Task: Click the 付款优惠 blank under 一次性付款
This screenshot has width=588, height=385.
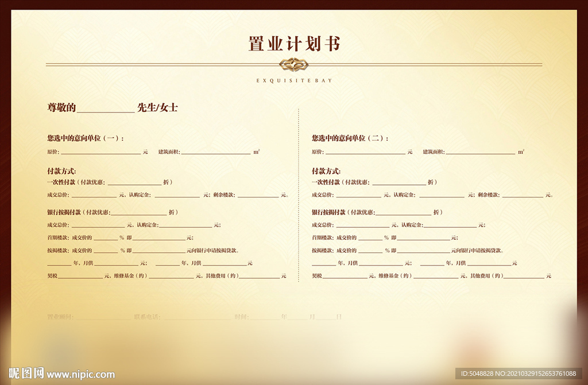Action: click(135, 182)
